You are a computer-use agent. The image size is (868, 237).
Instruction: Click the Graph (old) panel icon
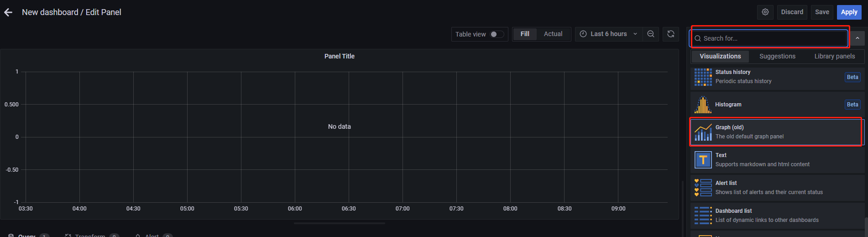click(x=703, y=132)
